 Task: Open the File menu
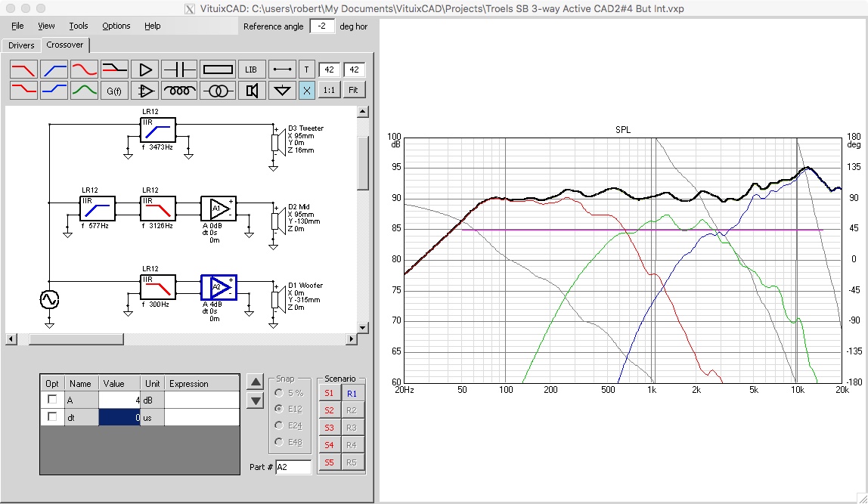(17, 26)
